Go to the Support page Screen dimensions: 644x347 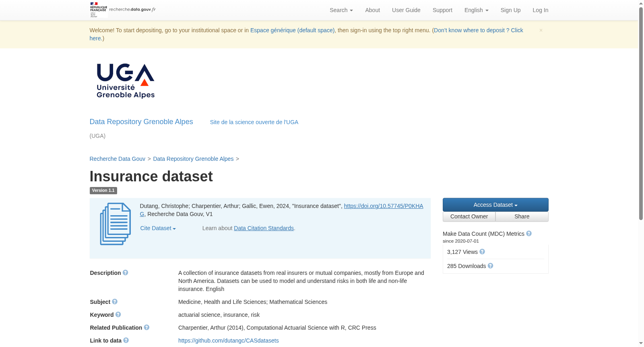click(x=442, y=10)
